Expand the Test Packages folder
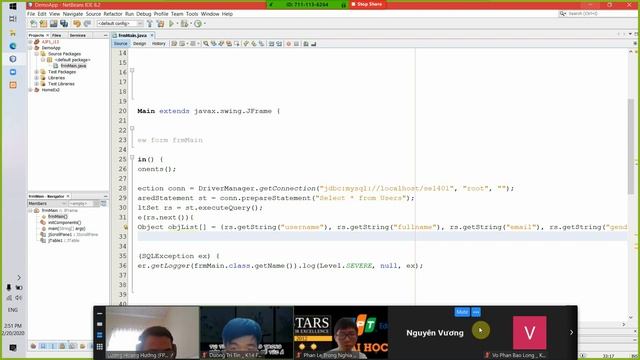Viewport: 640px width, 360px height. click(37, 72)
